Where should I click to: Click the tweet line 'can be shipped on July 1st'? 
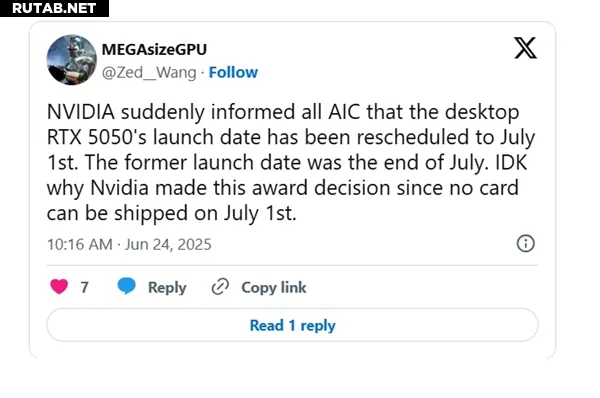pos(171,214)
